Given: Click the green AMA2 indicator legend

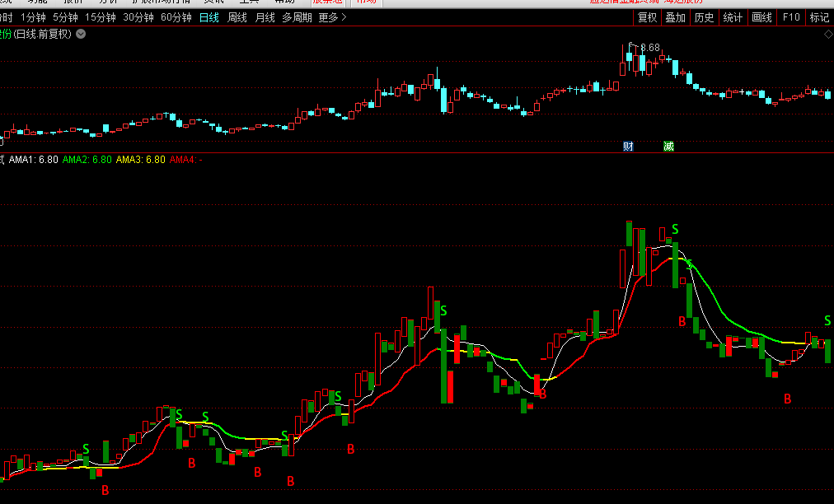Looking at the screenshot, I should (x=87, y=160).
